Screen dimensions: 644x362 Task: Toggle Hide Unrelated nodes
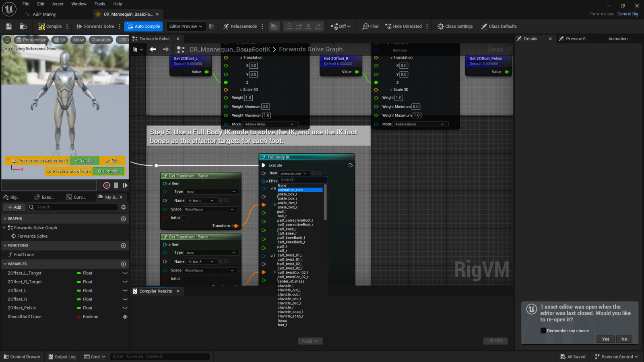[404, 27]
